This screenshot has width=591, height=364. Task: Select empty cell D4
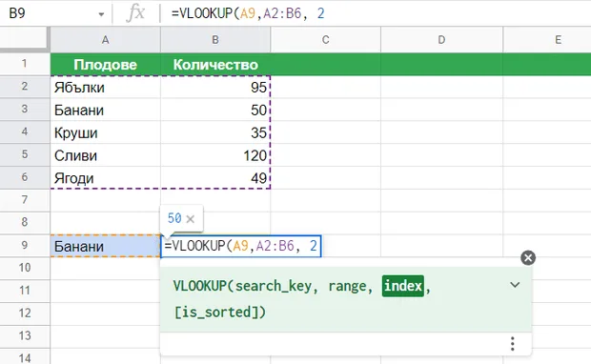[x=441, y=132]
